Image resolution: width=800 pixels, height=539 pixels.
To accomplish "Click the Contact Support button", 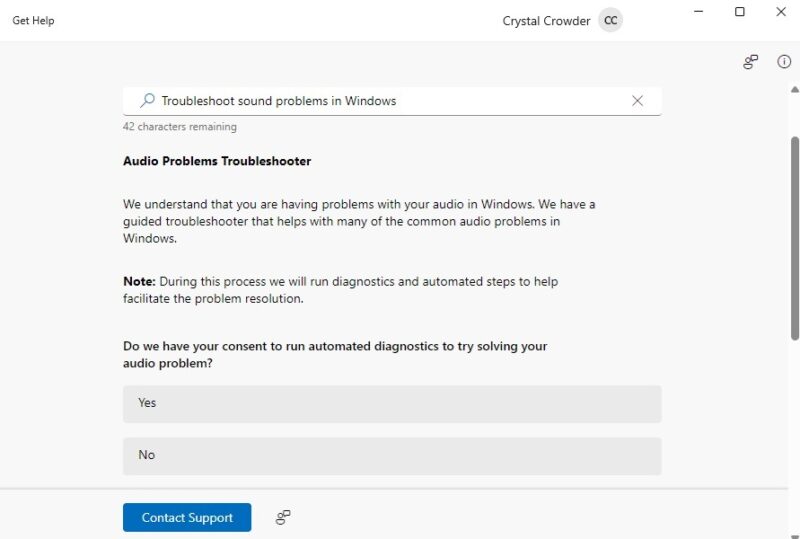I will [187, 517].
